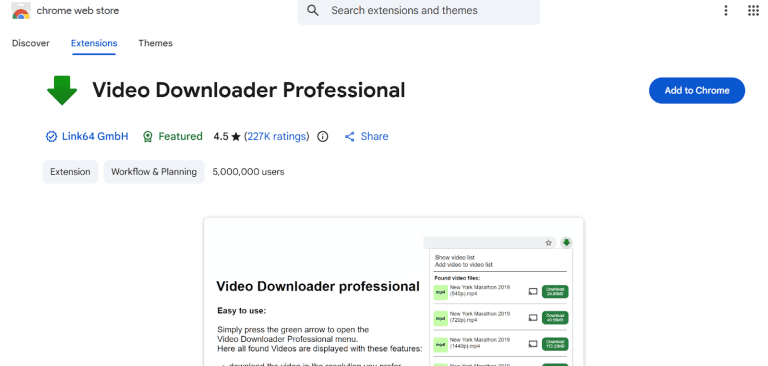Click Download button for 540p video
The height and width of the screenshot is (366, 768).
tap(555, 292)
